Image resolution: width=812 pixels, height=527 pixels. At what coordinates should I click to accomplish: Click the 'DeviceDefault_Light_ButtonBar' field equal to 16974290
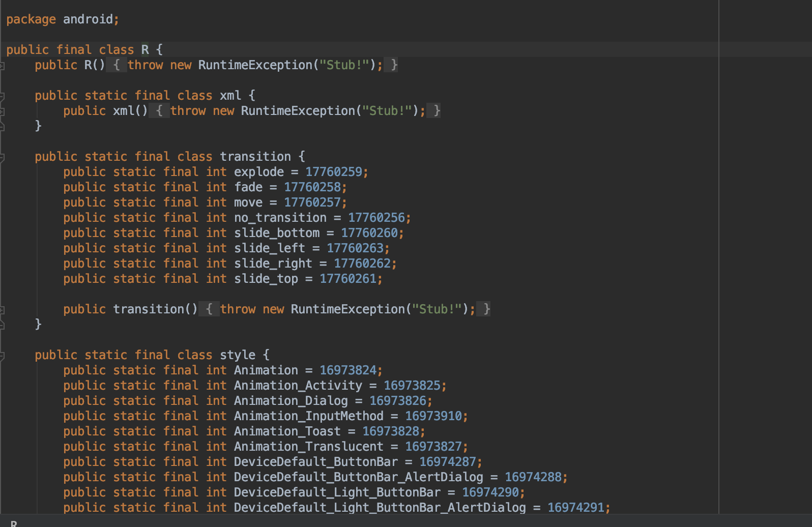pos(337,492)
